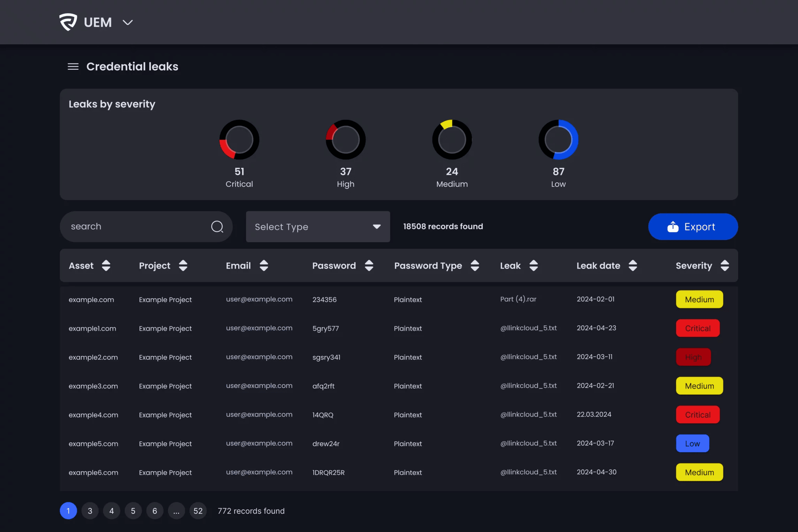Click the search magnifier icon
Screen dimensions: 798x532
coord(217,226)
